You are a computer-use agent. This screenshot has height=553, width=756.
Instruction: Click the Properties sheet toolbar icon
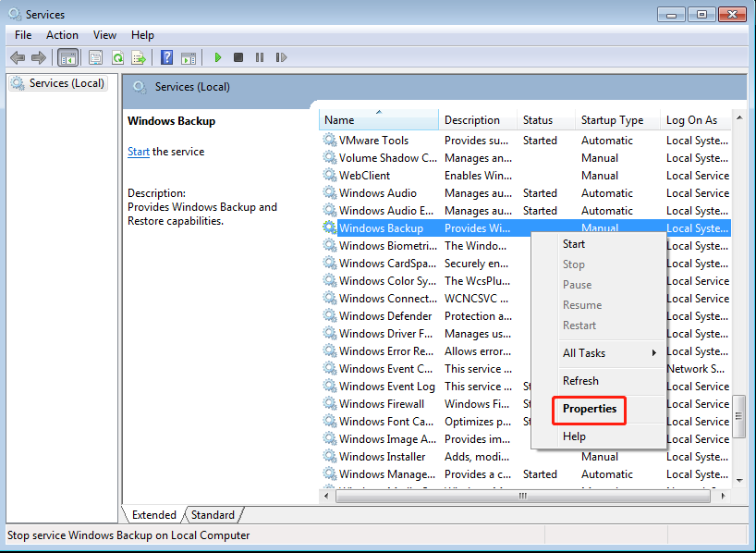pyautogui.click(x=95, y=58)
